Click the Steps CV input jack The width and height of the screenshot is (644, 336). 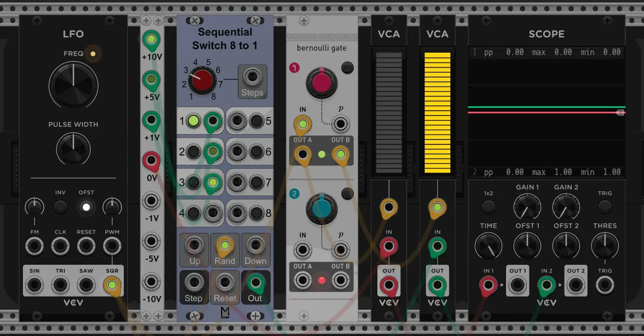point(252,77)
